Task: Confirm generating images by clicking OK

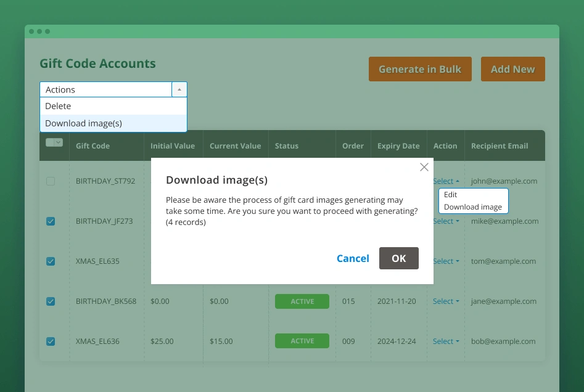Action: (398, 258)
